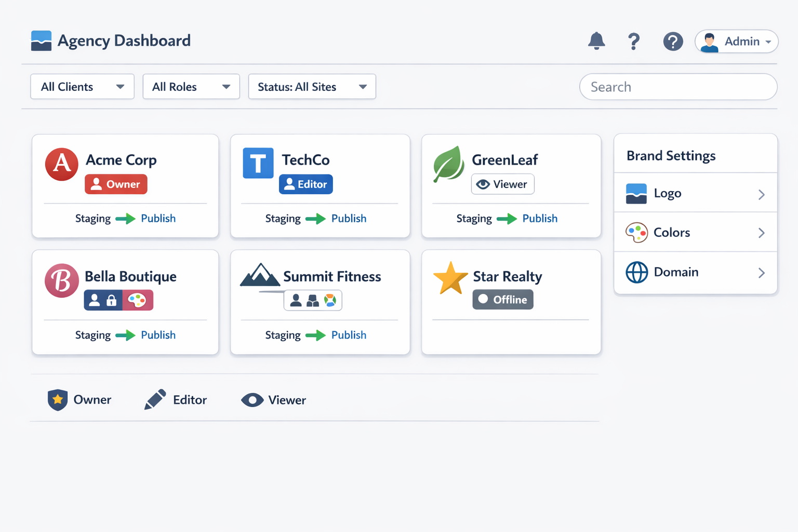Viewport: 798px width, 532px height.
Task: Publish the TechCo site
Action: coord(349,218)
